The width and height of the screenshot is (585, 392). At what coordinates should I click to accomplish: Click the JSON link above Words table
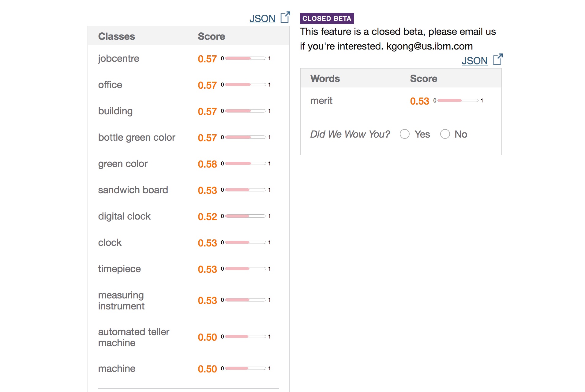coord(474,61)
